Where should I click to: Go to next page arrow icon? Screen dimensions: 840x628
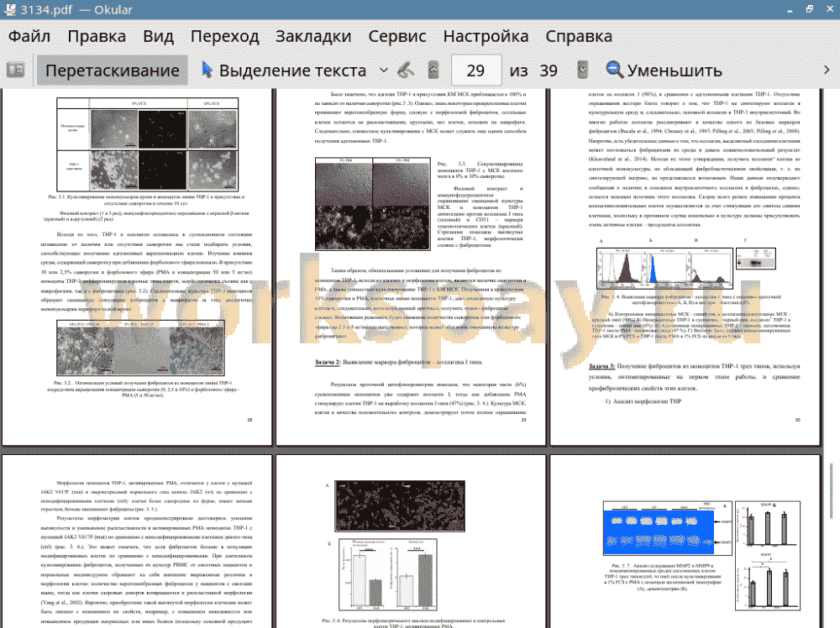[582, 70]
